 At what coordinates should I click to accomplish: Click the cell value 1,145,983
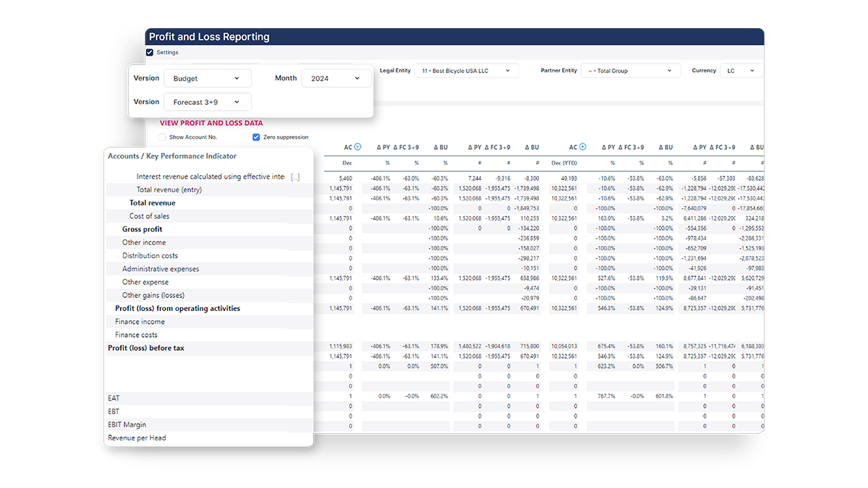tap(341, 346)
